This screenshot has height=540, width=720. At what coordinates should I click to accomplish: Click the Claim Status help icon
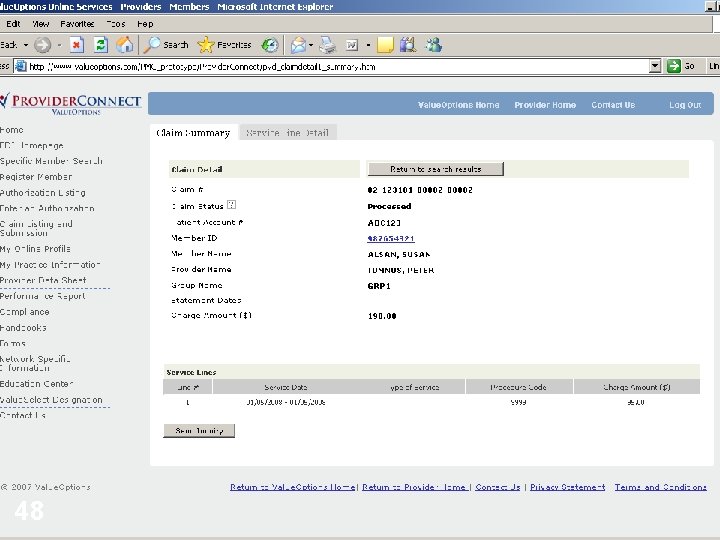tap(231, 205)
